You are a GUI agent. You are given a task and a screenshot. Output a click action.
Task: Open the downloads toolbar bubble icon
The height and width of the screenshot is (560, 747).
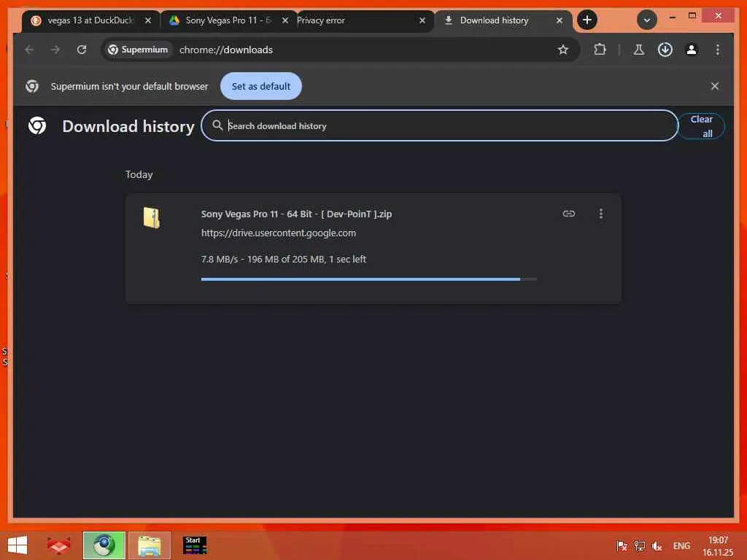[x=665, y=50]
